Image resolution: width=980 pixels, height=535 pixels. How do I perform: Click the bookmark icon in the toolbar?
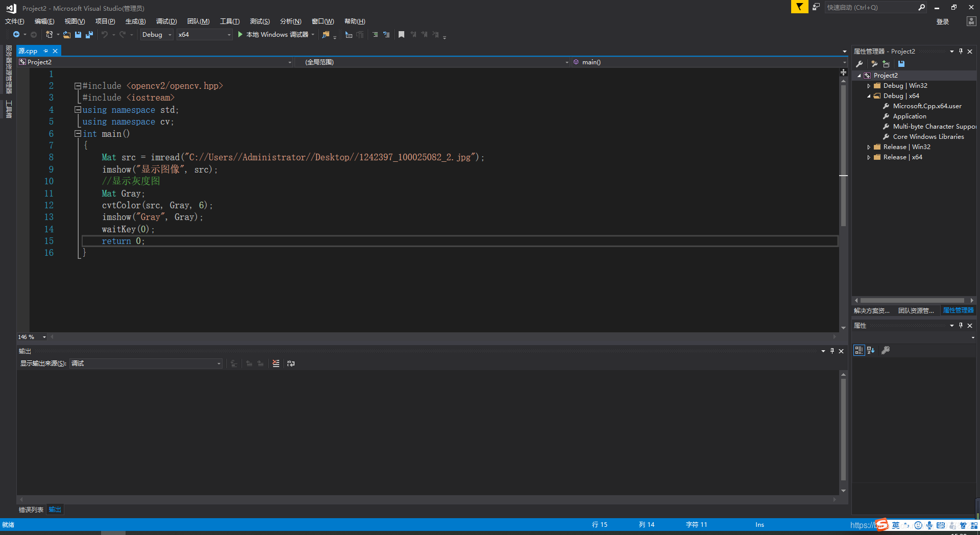coord(401,35)
